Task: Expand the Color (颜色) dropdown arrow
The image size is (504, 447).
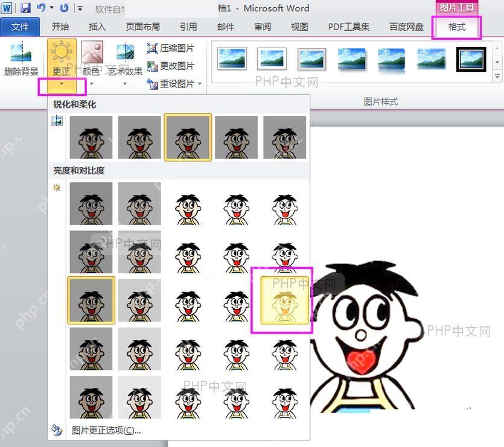Action: click(92, 84)
